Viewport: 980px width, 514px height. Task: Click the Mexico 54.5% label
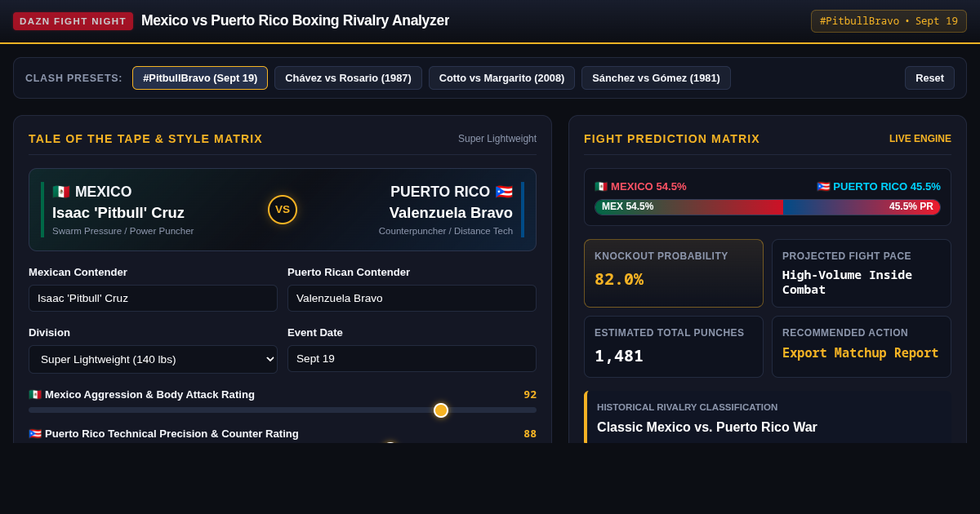pyautogui.click(x=641, y=186)
